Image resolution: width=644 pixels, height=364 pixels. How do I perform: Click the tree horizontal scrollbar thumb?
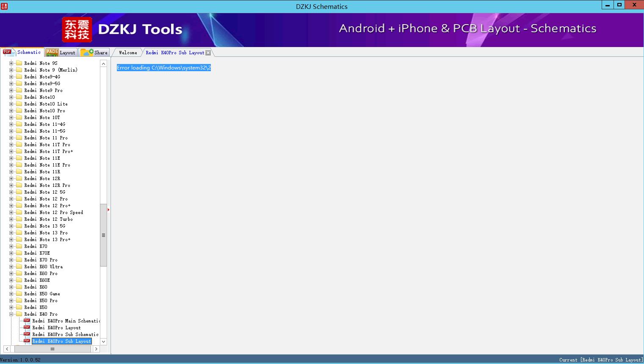[53, 349]
